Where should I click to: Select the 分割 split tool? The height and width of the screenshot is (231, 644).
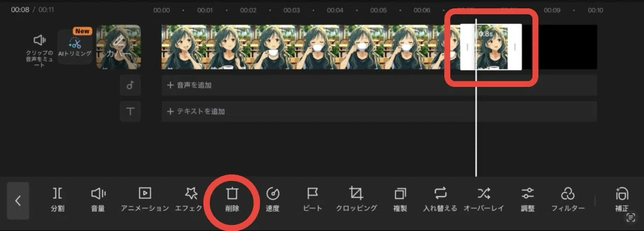point(57,199)
